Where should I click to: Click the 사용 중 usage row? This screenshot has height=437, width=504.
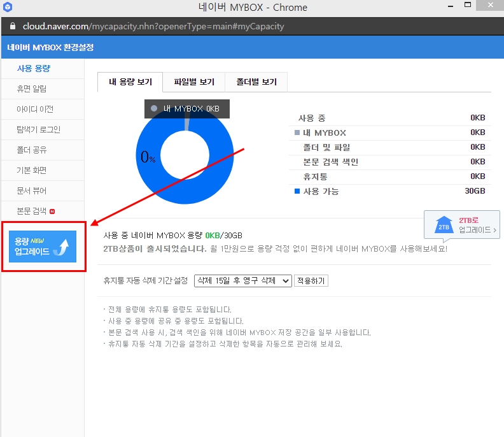390,118
